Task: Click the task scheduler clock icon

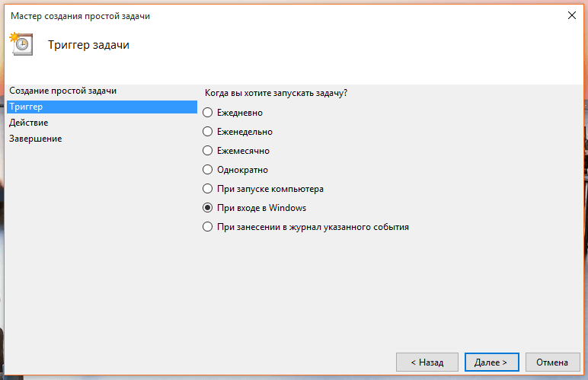Action: click(x=22, y=45)
